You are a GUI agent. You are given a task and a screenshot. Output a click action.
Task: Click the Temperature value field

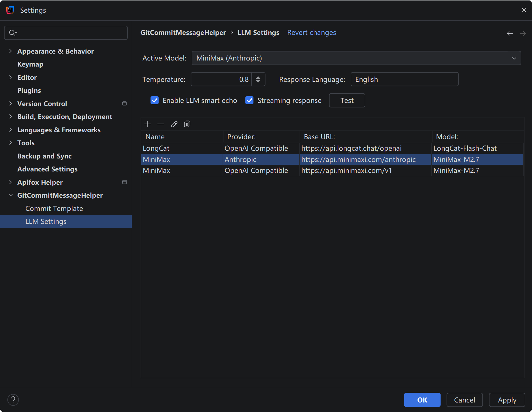click(221, 79)
